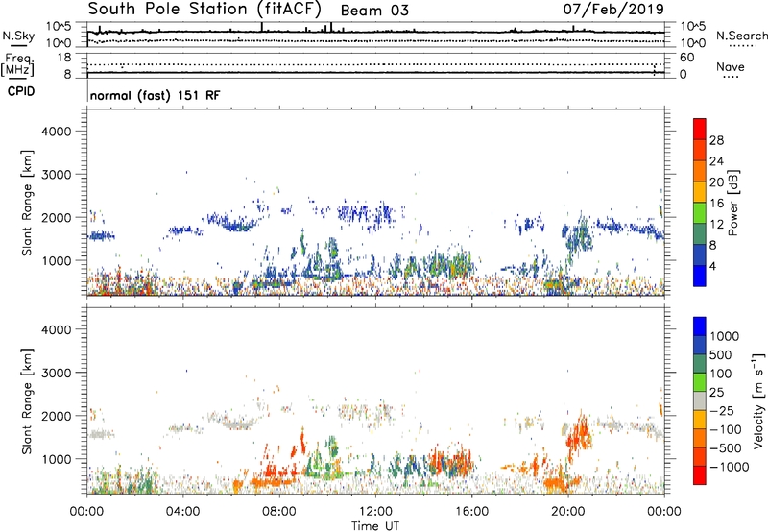Click the '60' tick right of the frequency panel
Image resolution: width=768 pixels, height=532 pixels.
(686, 58)
